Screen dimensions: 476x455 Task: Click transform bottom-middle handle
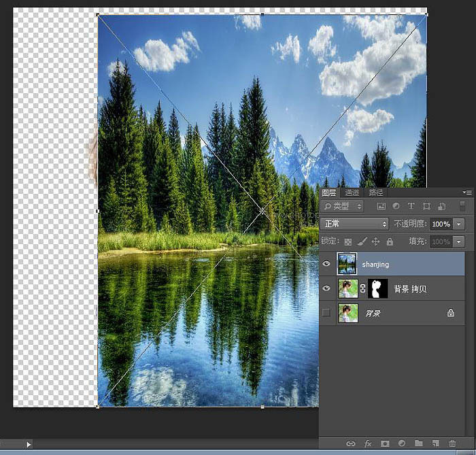262,407
